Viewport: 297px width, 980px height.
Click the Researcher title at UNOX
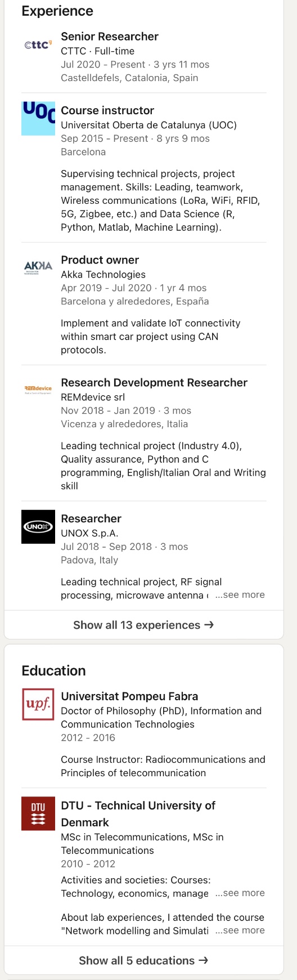pos(91,519)
